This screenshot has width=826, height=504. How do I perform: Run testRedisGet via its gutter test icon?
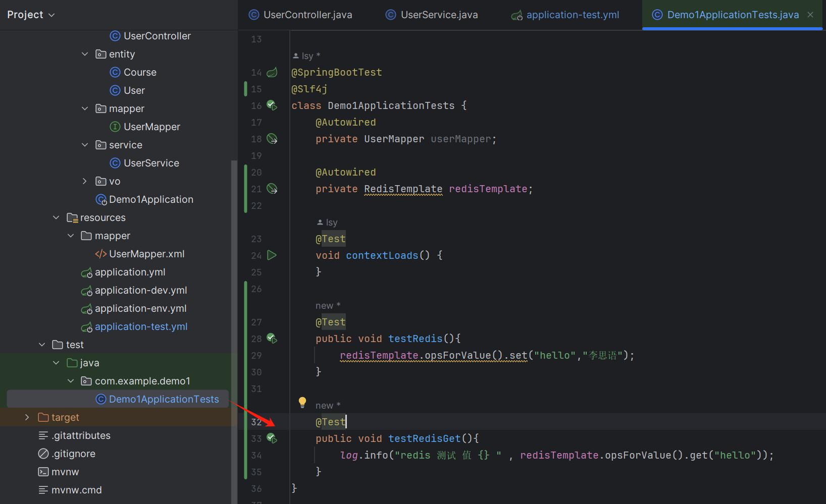coord(272,438)
